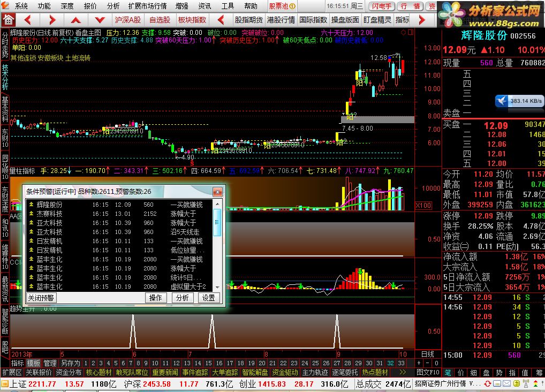Click the small diamond icon above main chart
Image resolution: width=545 pixels, height=392 pixels.
point(403,32)
